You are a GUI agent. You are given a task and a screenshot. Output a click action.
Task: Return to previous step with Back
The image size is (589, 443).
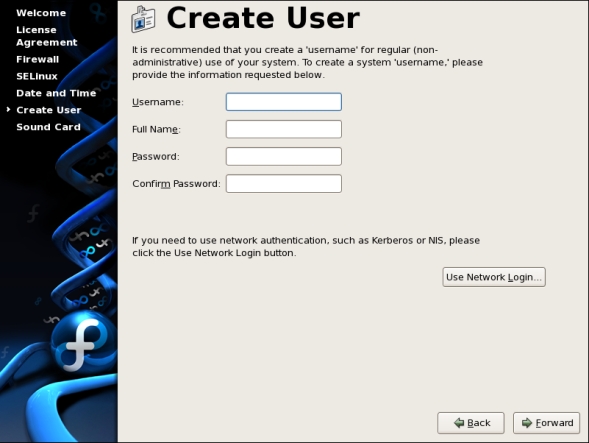point(471,423)
